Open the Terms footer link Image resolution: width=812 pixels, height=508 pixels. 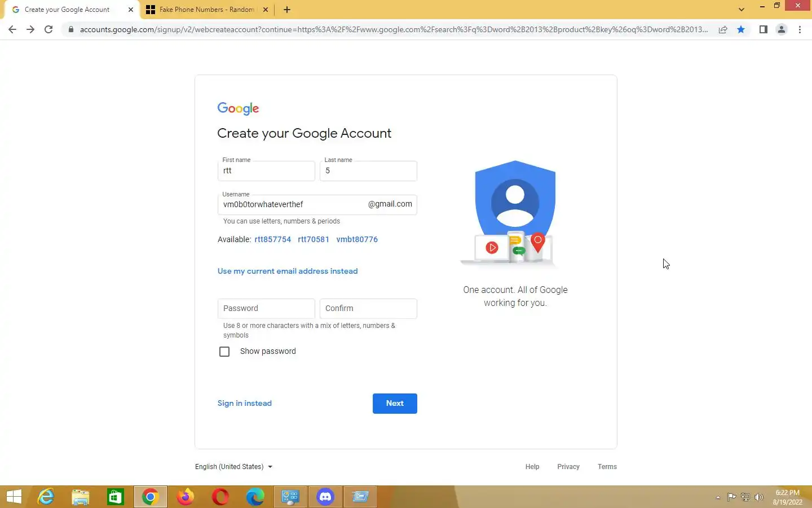pyautogui.click(x=607, y=467)
